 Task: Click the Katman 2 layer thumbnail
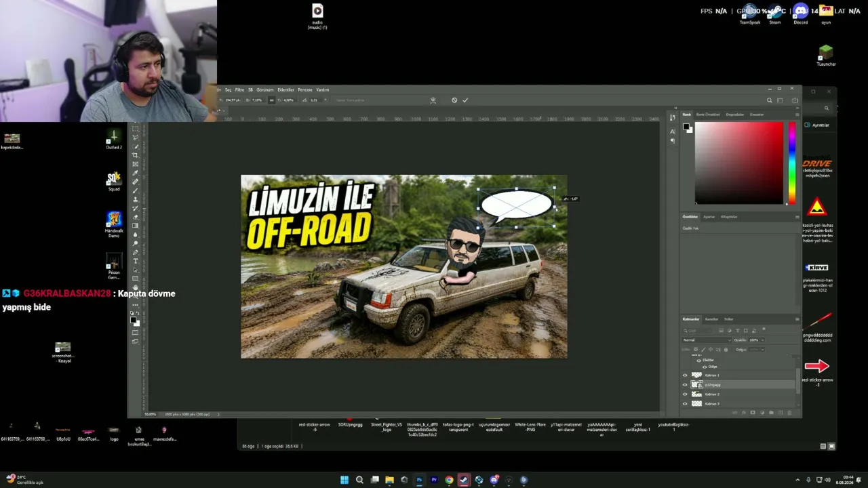tap(696, 394)
